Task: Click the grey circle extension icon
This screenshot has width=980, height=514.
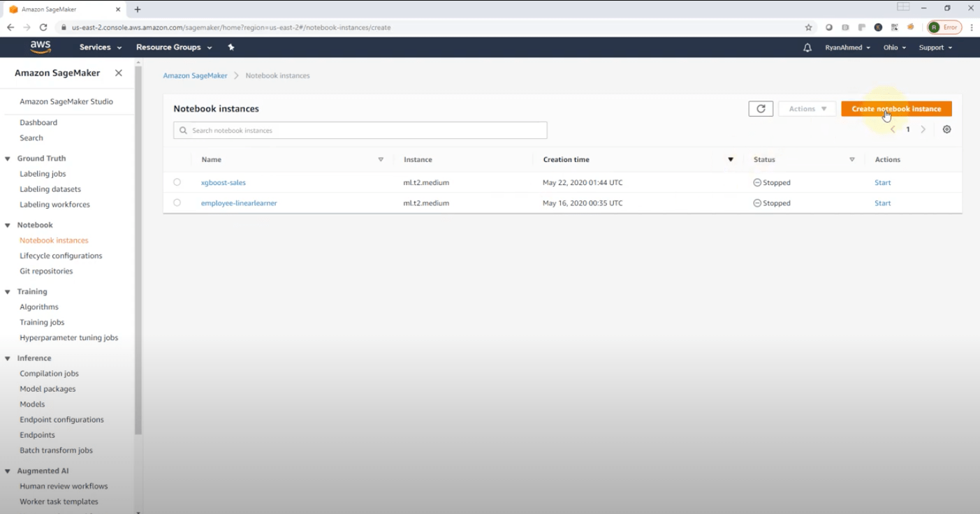Action: pyautogui.click(x=829, y=27)
